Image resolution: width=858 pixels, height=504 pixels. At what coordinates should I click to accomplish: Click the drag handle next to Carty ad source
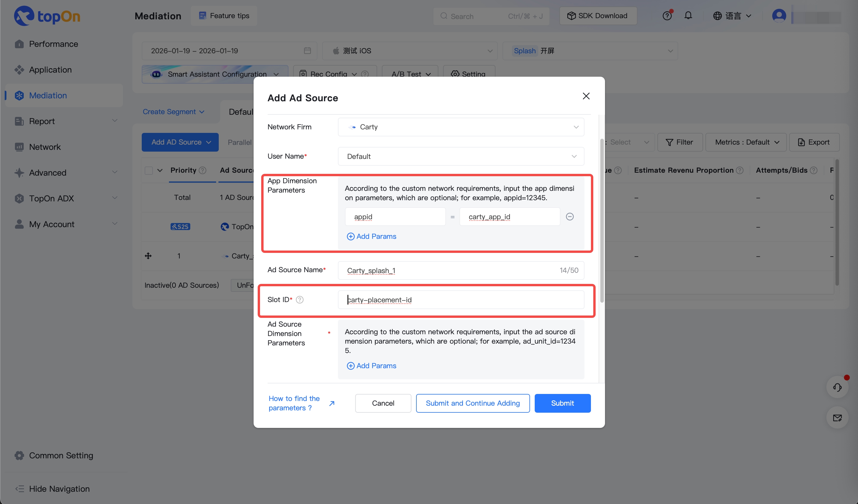[x=148, y=256]
